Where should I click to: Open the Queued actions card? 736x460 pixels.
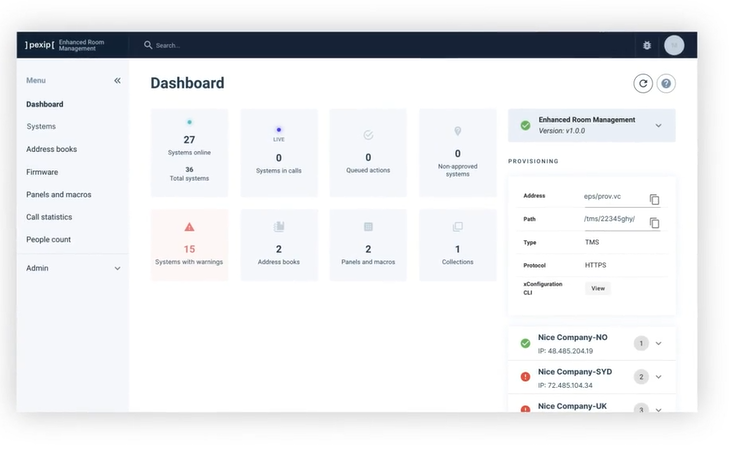368,153
